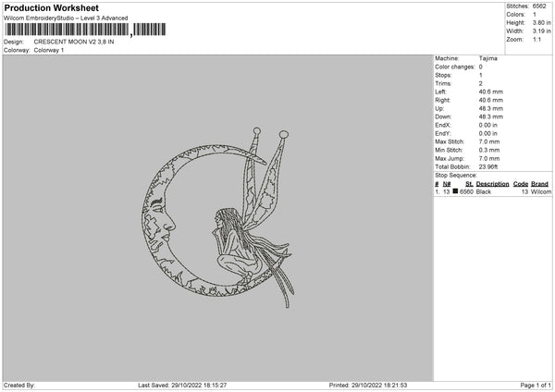Click the 6560 stitch count cell
Screen dimensions: 555x392
(466, 191)
